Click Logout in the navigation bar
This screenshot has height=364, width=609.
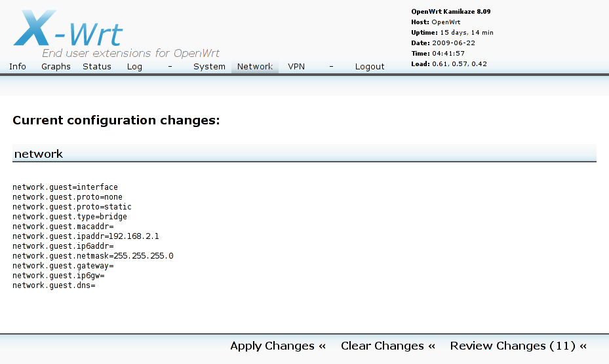(370, 67)
